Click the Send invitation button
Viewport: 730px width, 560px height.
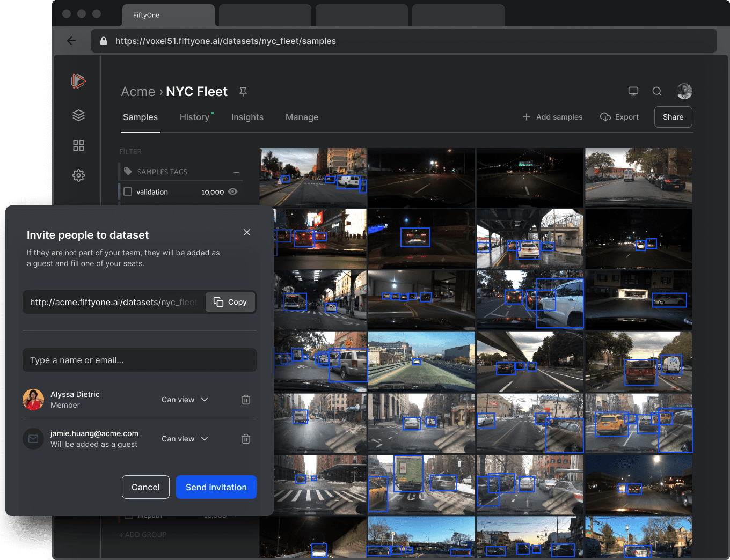(x=216, y=487)
